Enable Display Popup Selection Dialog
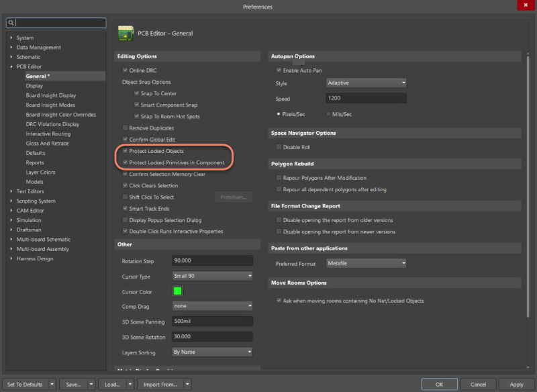Viewport: 537px width, 392px height. 125,219
